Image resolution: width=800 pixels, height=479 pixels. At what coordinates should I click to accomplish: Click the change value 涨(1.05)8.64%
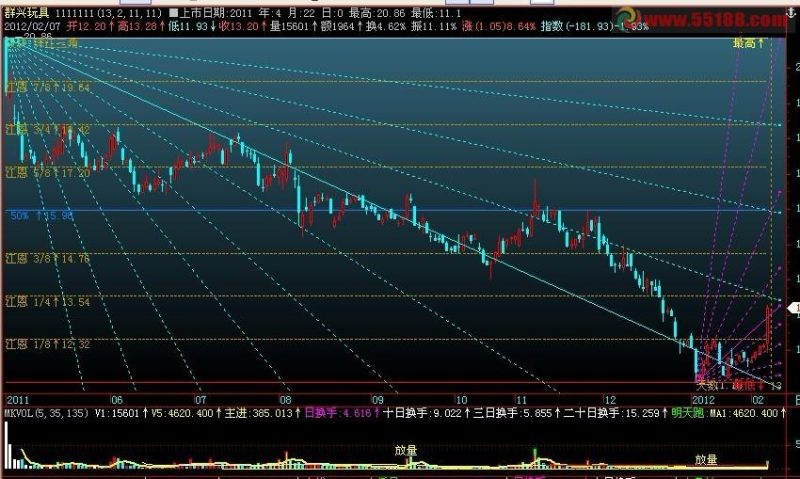(x=499, y=26)
